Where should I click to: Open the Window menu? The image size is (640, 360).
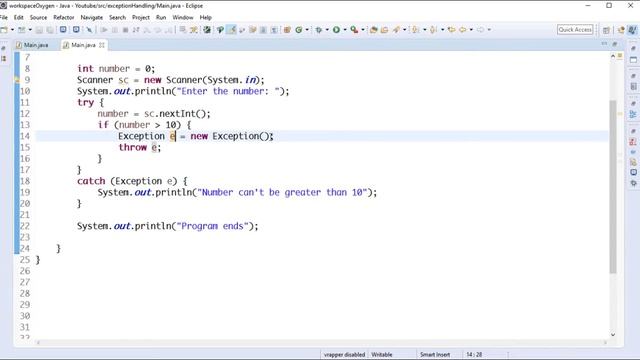pos(183,18)
